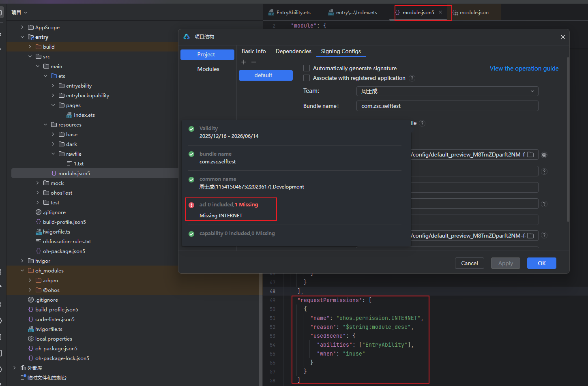Check Associate with registered application
Viewport: 588px width, 386px height.
click(x=307, y=78)
